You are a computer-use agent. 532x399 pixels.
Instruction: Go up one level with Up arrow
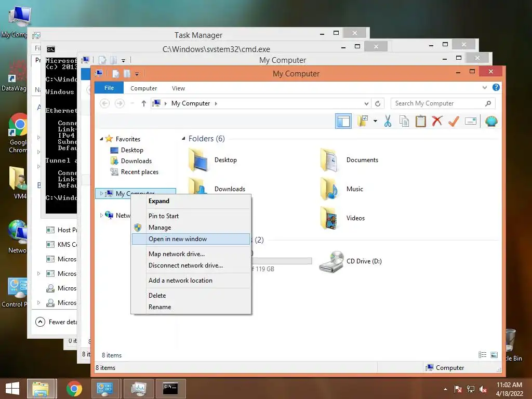(144, 103)
